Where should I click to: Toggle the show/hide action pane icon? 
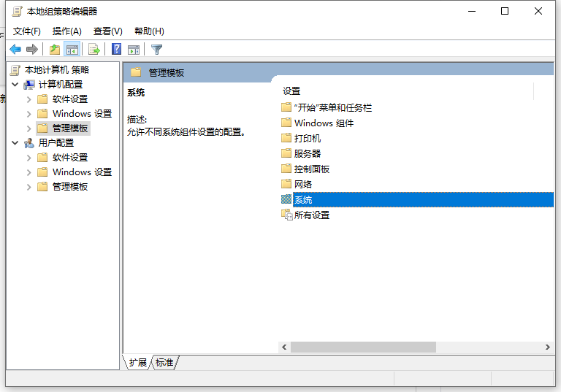pyautogui.click(x=134, y=50)
